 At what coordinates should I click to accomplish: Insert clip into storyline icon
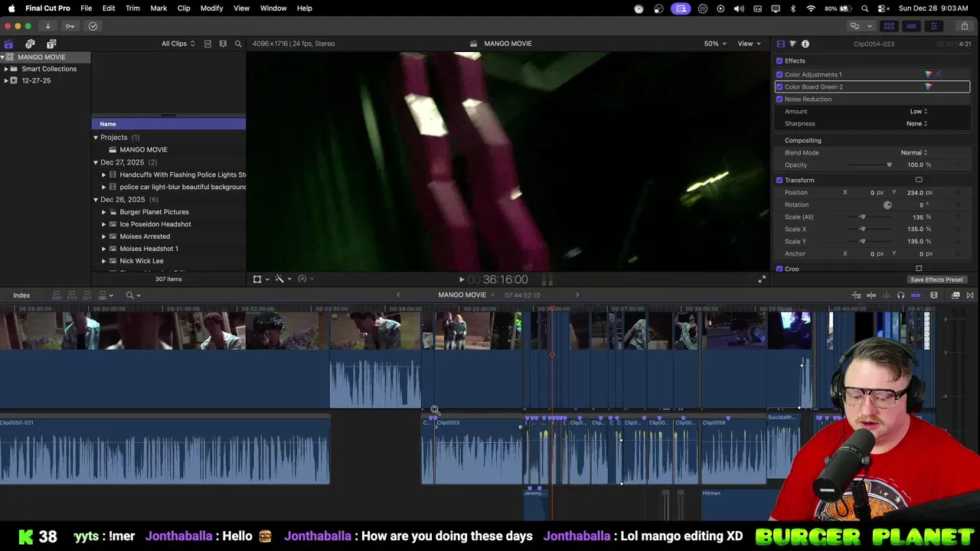click(72, 295)
